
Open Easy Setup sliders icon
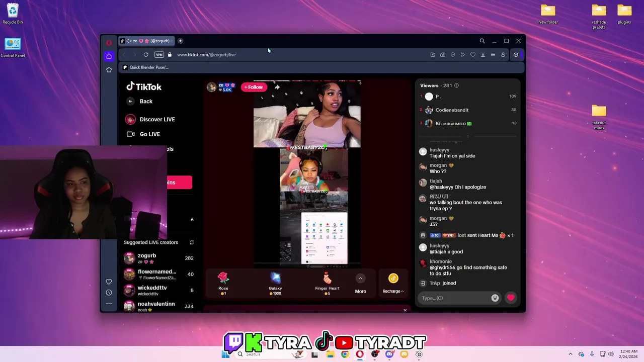tap(493, 54)
